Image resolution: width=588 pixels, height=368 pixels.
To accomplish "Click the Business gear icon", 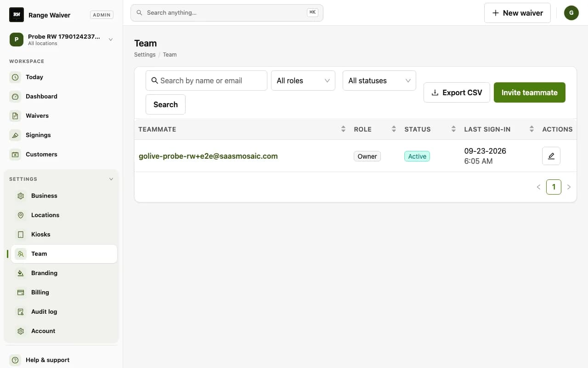I will pos(21,196).
